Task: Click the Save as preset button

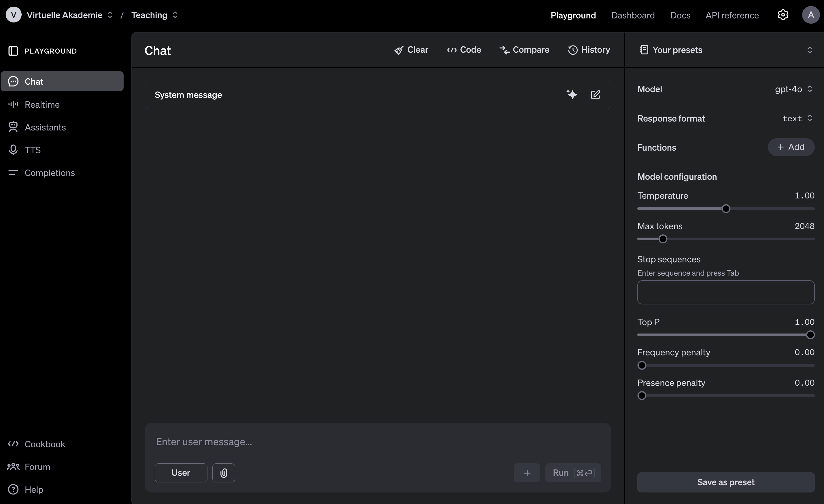Action: (725, 482)
